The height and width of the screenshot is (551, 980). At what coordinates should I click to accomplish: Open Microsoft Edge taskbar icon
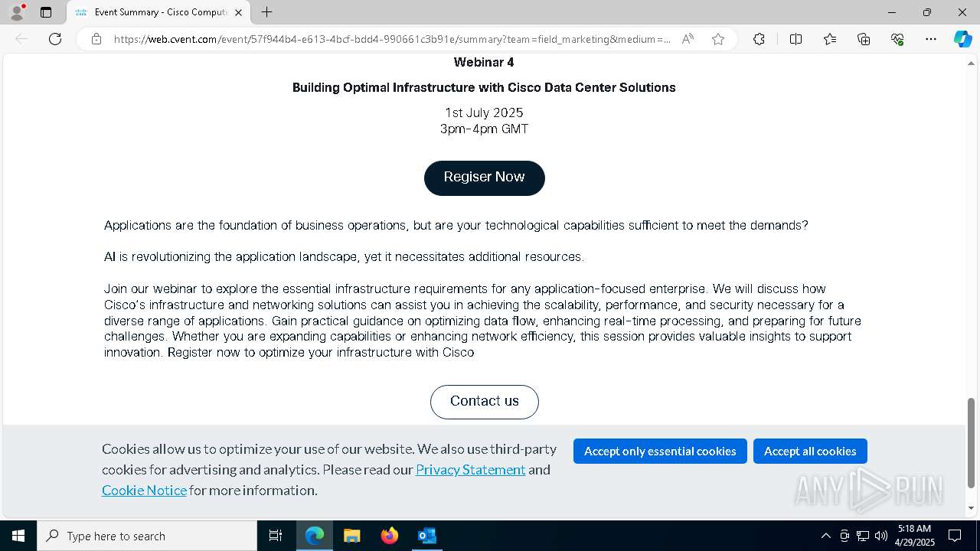315,536
